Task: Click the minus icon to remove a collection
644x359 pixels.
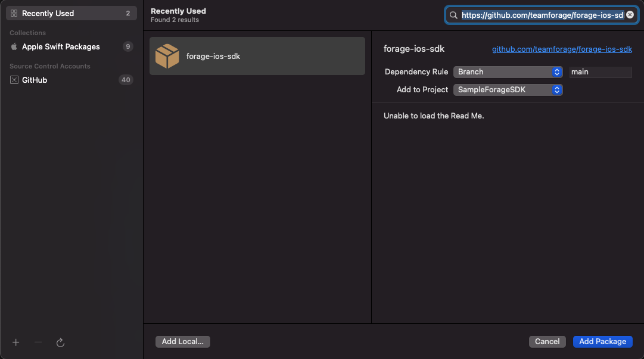Action: [38, 342]
